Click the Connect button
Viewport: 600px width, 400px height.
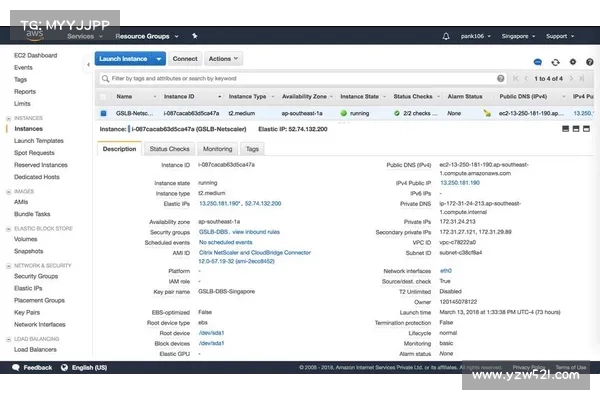coord(185,59)
